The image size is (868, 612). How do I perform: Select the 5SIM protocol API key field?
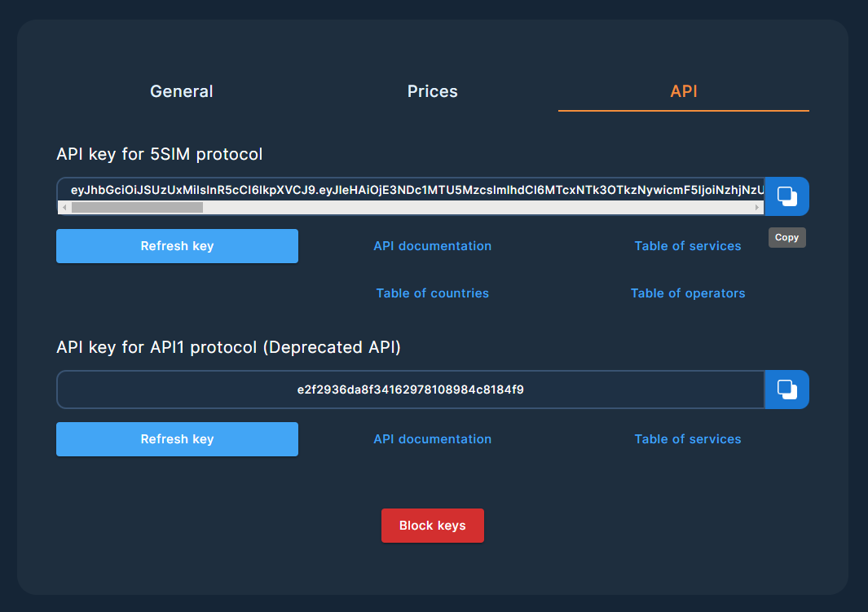pos(408,191)
